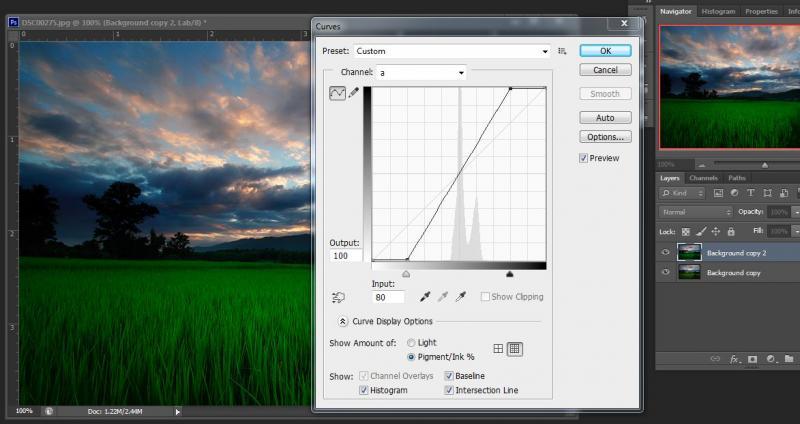Click the Auto button

click(x=605, y=117)
